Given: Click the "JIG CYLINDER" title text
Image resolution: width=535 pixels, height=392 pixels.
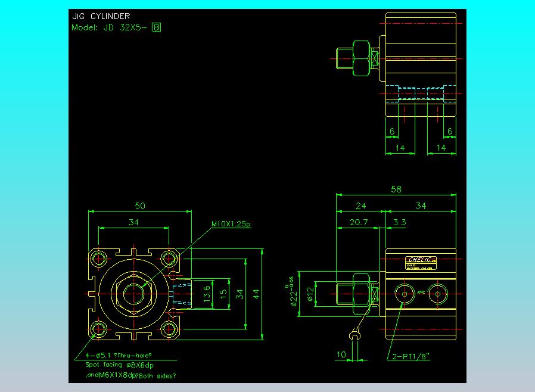Looking at the screenshot, I should 101,16.
